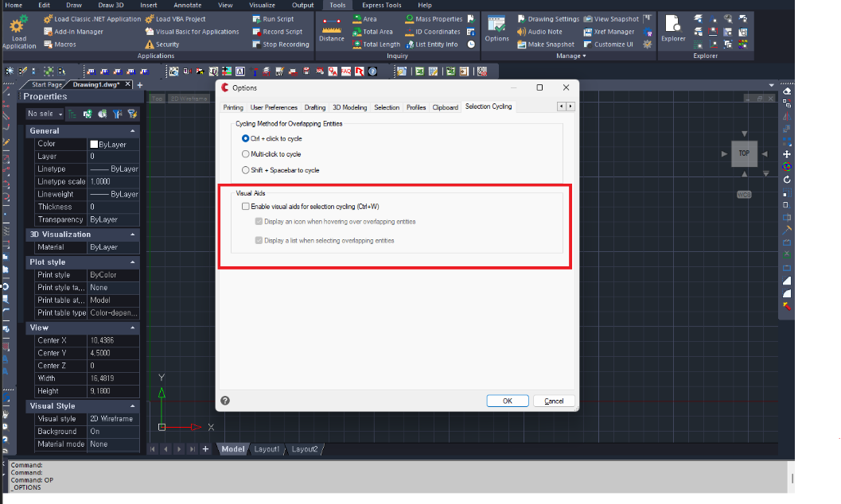Cancel the Options dialog
The image size is (841, 504).
coord(554,401)
